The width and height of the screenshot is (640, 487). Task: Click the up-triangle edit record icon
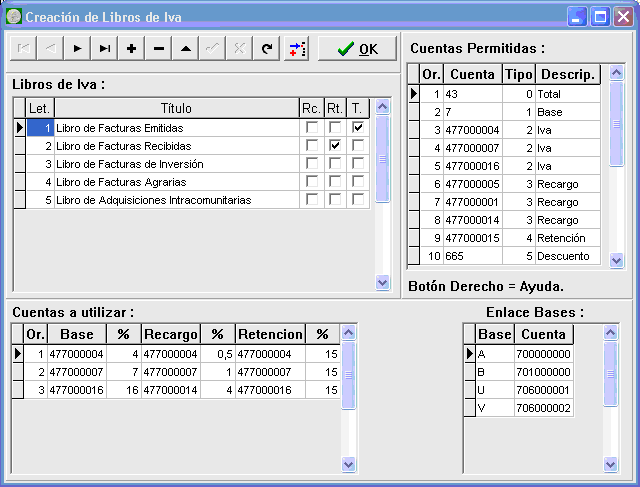(x=185, y=48)
